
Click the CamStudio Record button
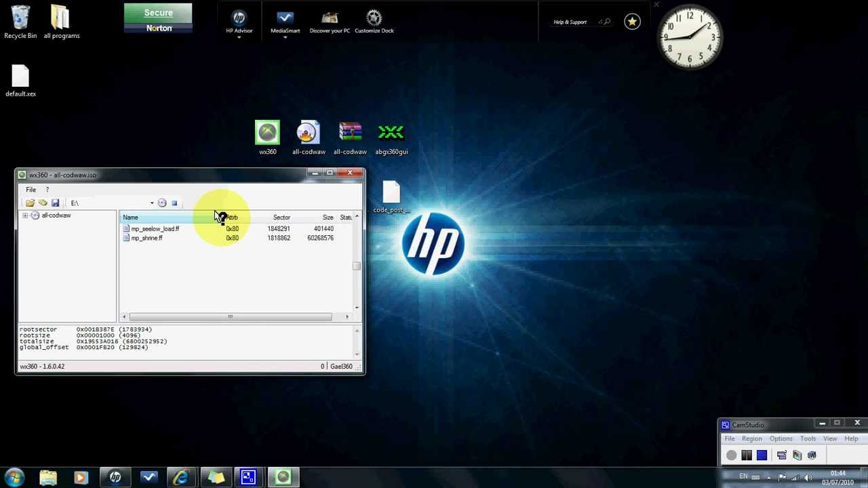pyautogui.click(x=731, y=455)
